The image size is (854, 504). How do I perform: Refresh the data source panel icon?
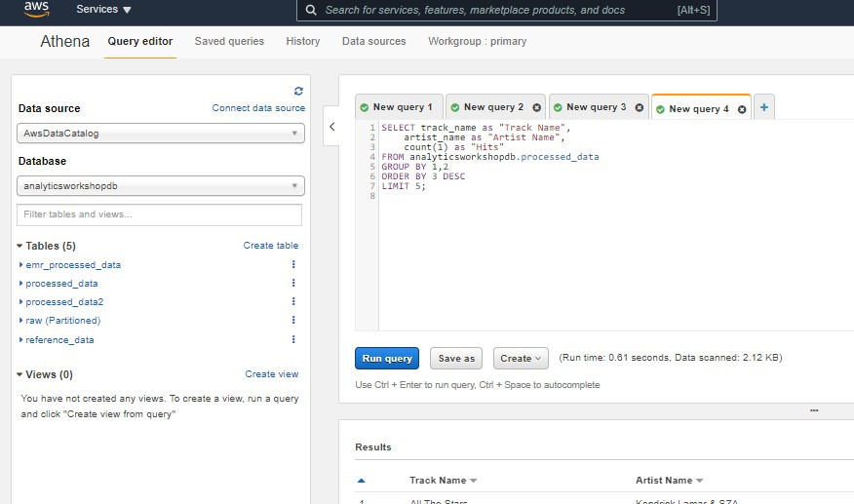point(298,91)
